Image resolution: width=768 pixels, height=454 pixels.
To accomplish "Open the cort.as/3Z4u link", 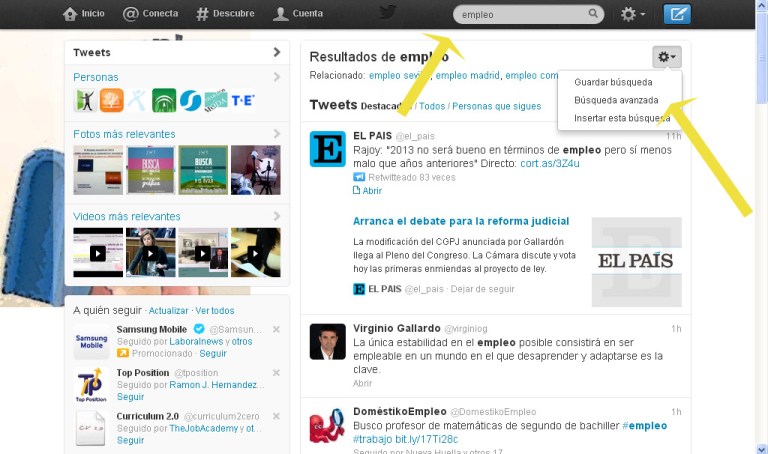I will (x=550, y=164).
